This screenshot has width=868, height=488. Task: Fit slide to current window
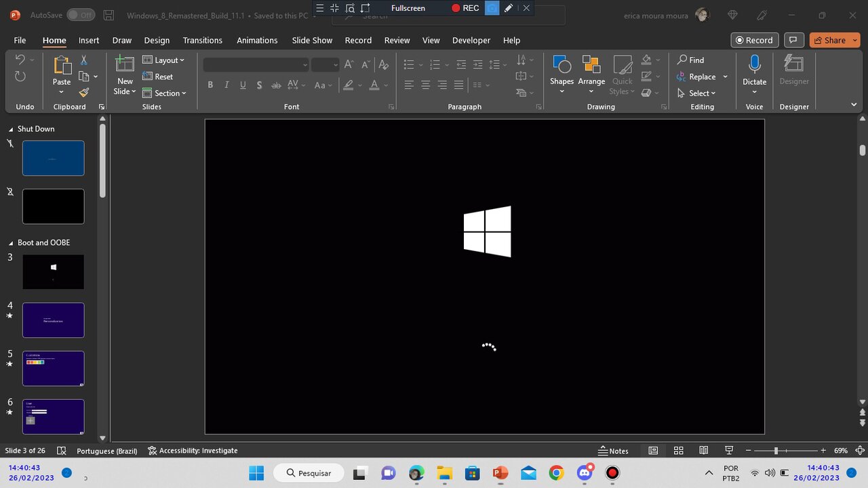[x=860, y=451]
